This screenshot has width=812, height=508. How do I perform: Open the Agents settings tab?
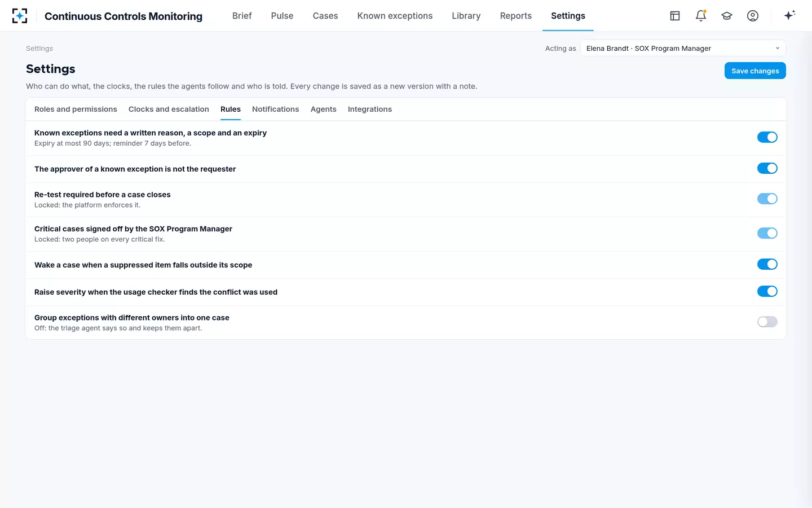(324, 109)
